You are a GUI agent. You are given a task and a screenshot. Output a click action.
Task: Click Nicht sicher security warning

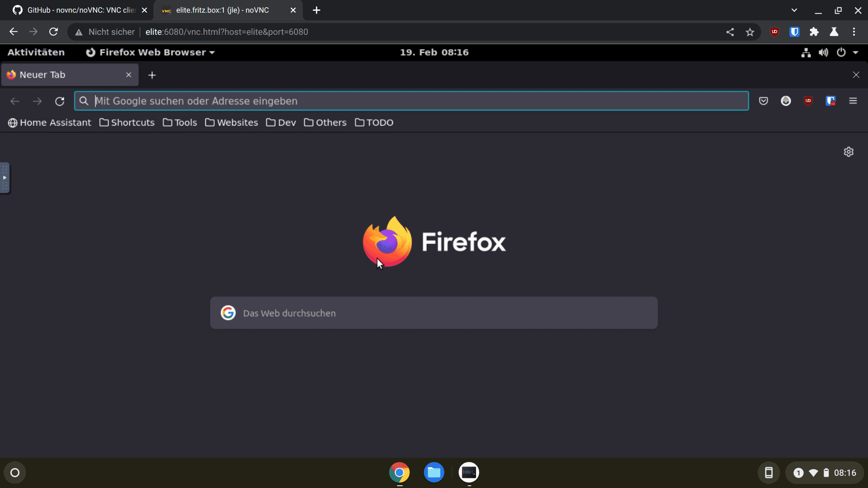click(105, 32)
